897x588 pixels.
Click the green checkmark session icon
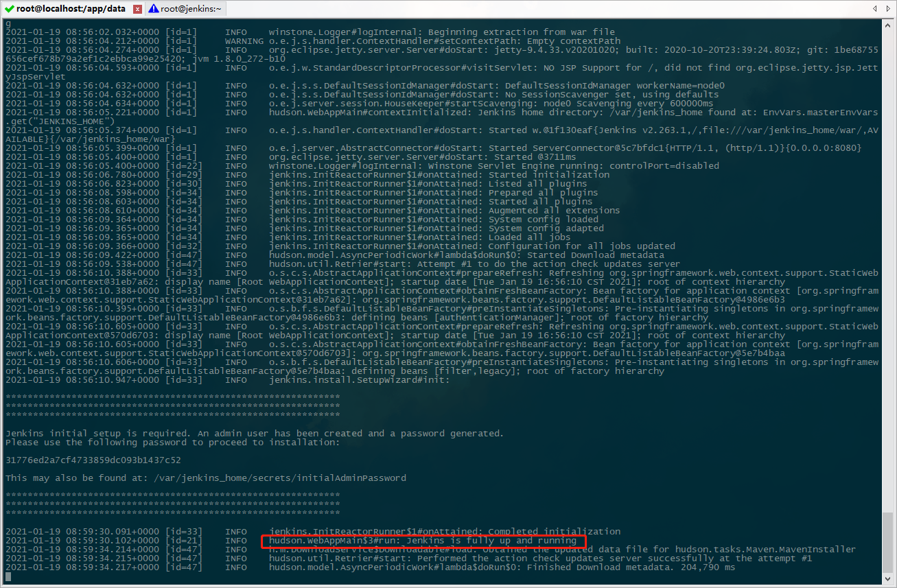[9, 9]
